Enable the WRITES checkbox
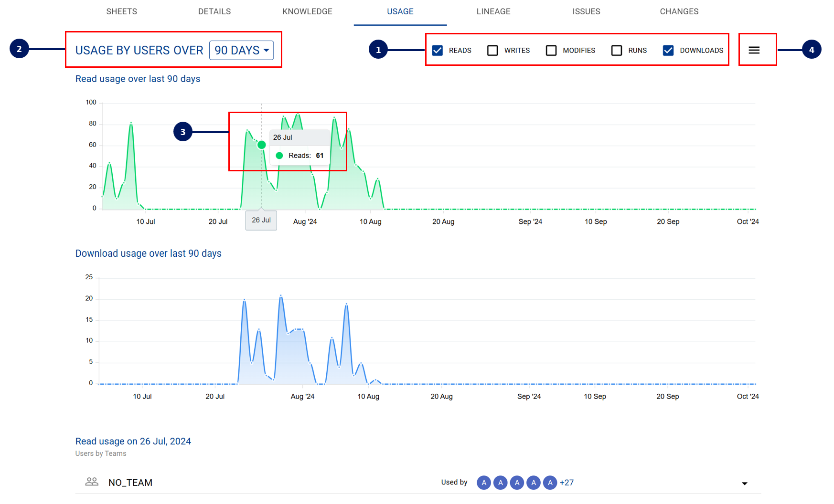This screenshot has height=504, width=834. (492, 51)
